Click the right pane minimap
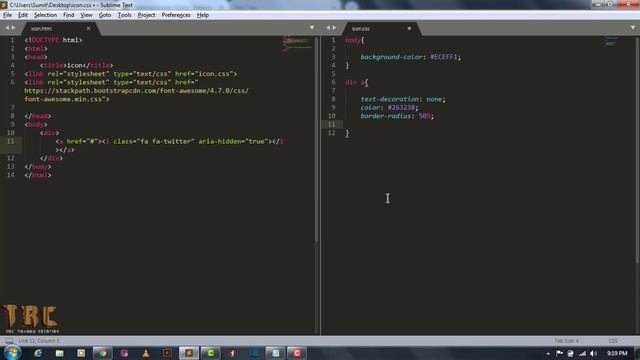The width and height of the screenshot is (640, 360). [611, 41]
